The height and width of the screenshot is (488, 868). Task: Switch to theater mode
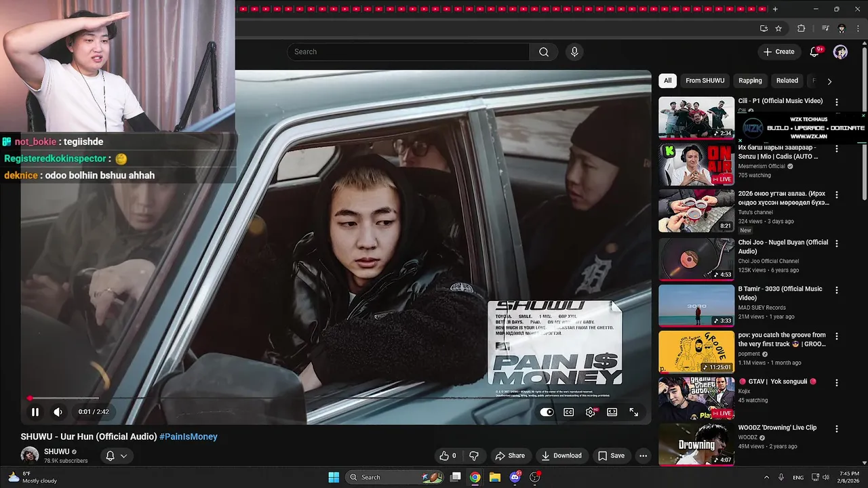pyautogui.click(x=612, y=412)
